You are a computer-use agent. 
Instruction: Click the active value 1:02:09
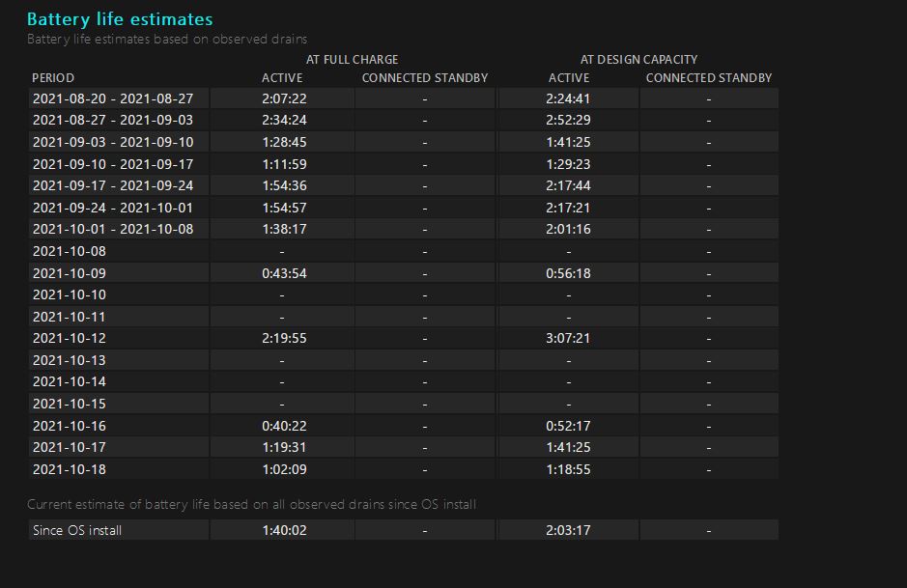point(284,469)
